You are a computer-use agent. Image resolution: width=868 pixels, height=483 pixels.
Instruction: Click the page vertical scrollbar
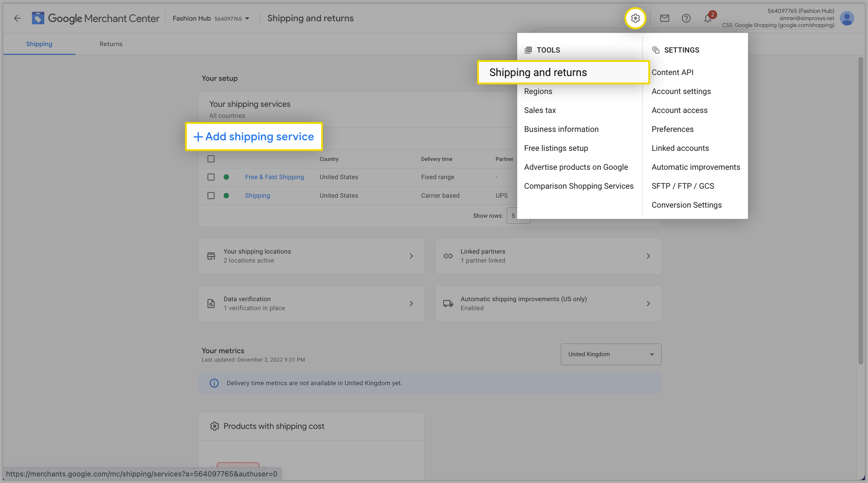coord(860,210)
